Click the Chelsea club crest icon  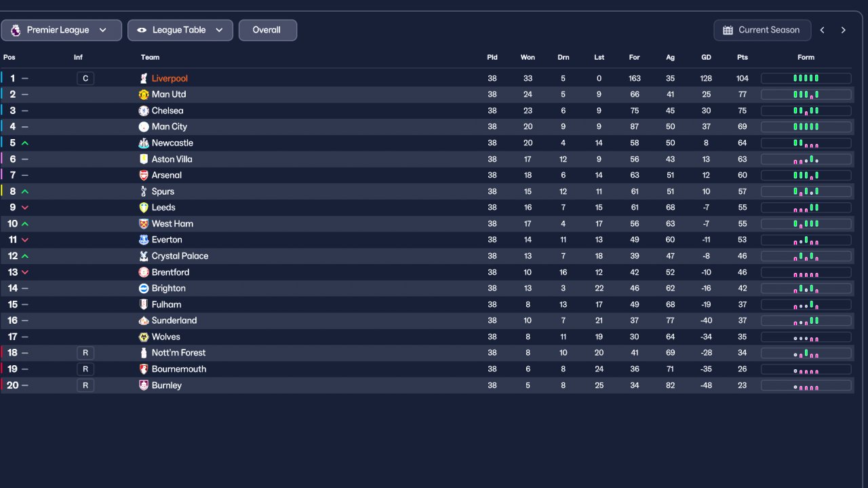[x=144, y=111]
